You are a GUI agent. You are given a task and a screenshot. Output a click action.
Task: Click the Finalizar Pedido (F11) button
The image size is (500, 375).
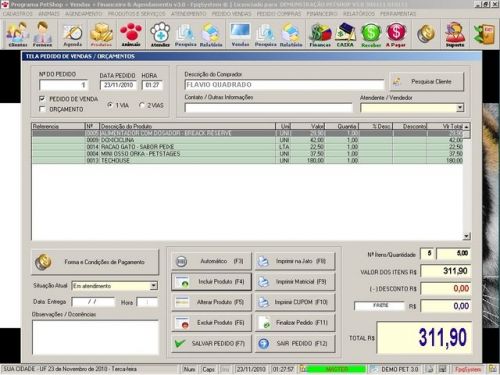295,323
